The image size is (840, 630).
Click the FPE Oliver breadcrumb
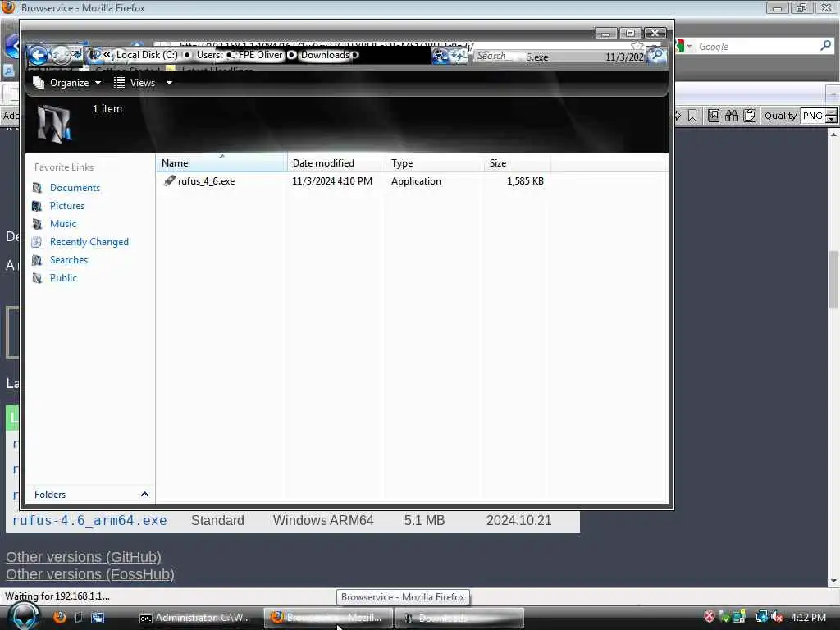(x=260, y=55)
